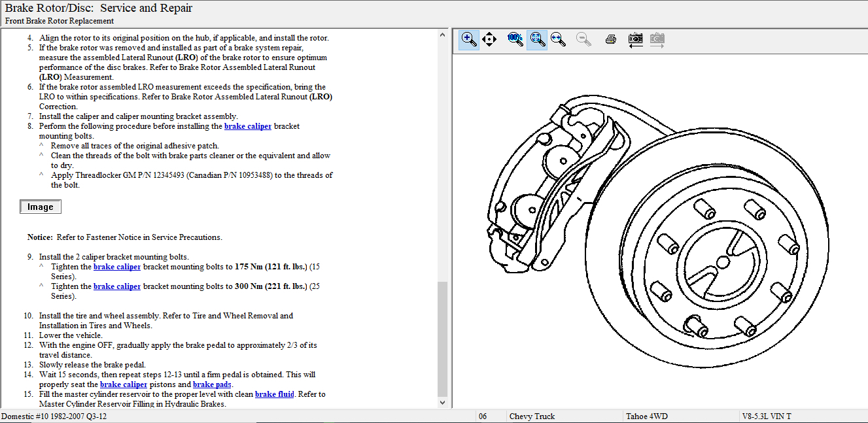The height and width of the screenshot is (423, 868).
Task: Click the Image button
Action: [41, 207]
